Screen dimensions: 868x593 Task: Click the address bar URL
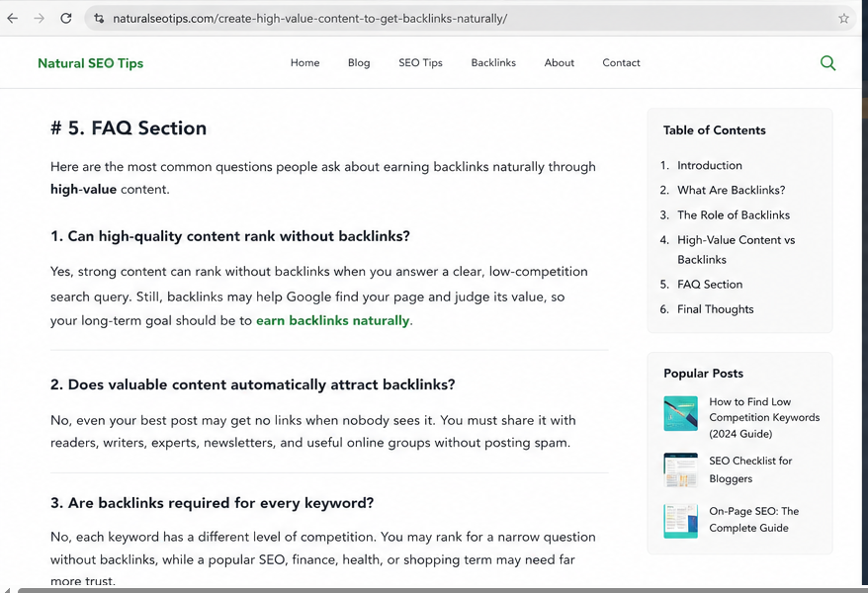click(309, 18)
